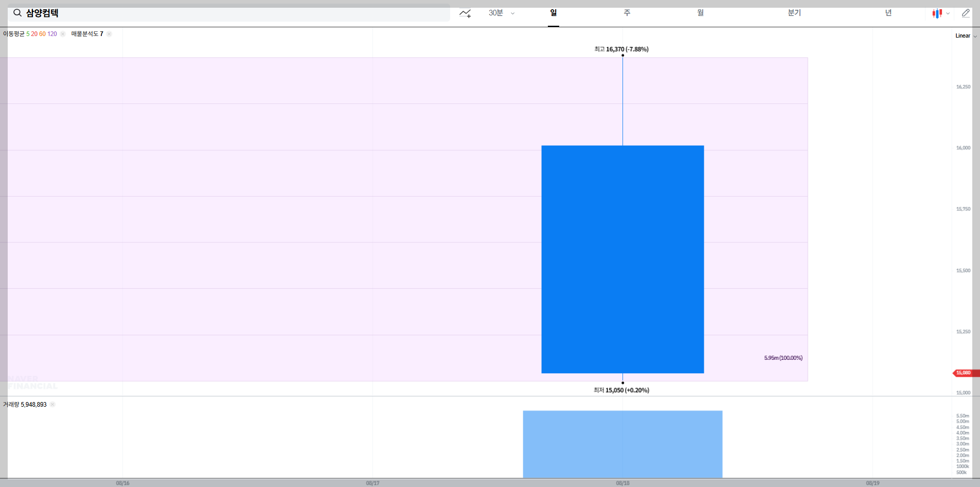The width and height of the screenshot is (980, 487).
Task: Switch to the 년 yearly tab
Action: click(888, 13)
